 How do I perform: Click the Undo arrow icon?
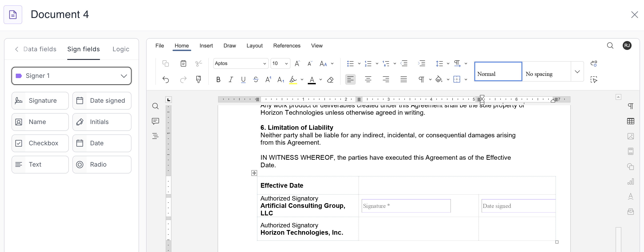[x=165, y=79]
